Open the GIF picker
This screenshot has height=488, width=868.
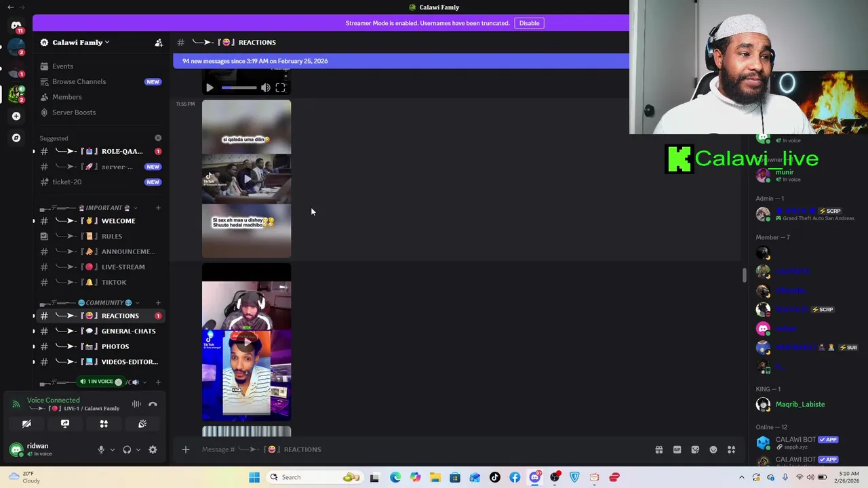tap(677, 449)
